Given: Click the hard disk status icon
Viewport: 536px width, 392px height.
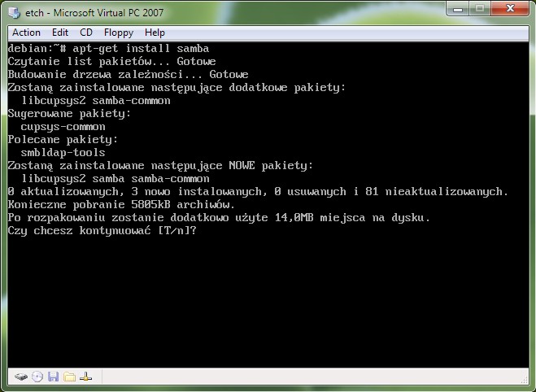Looking at the screenshot, I should (21, 377).
